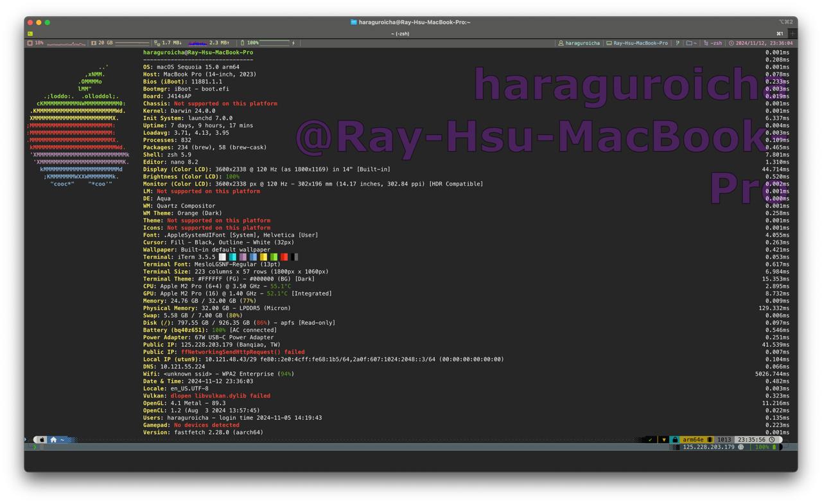
Task: Click the 5026.744ms timing value
Action: 773,374
